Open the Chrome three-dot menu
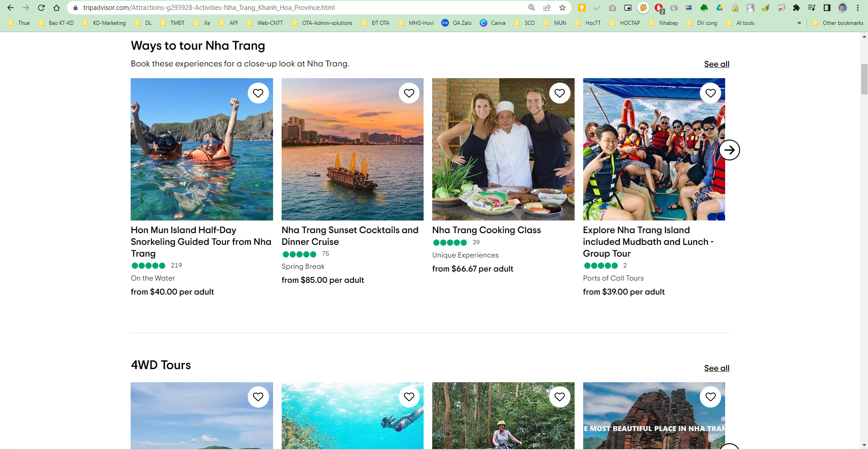 [858, 8]
